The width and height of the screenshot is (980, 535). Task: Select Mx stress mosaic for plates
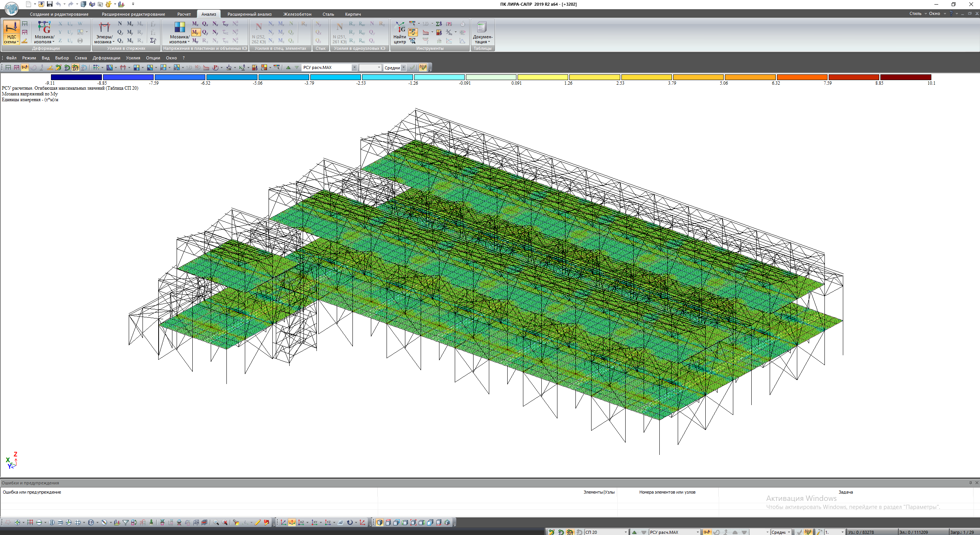[195, 24]
